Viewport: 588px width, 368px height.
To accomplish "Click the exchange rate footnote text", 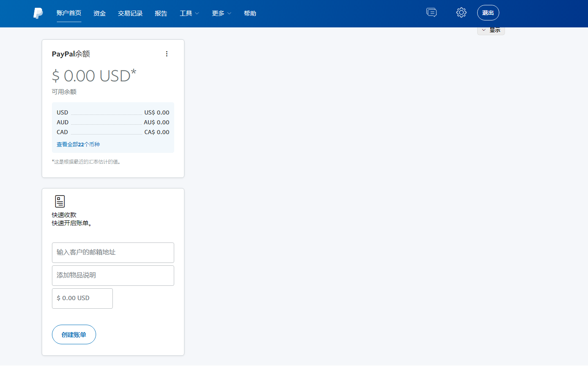I will [x=86, y=162].
